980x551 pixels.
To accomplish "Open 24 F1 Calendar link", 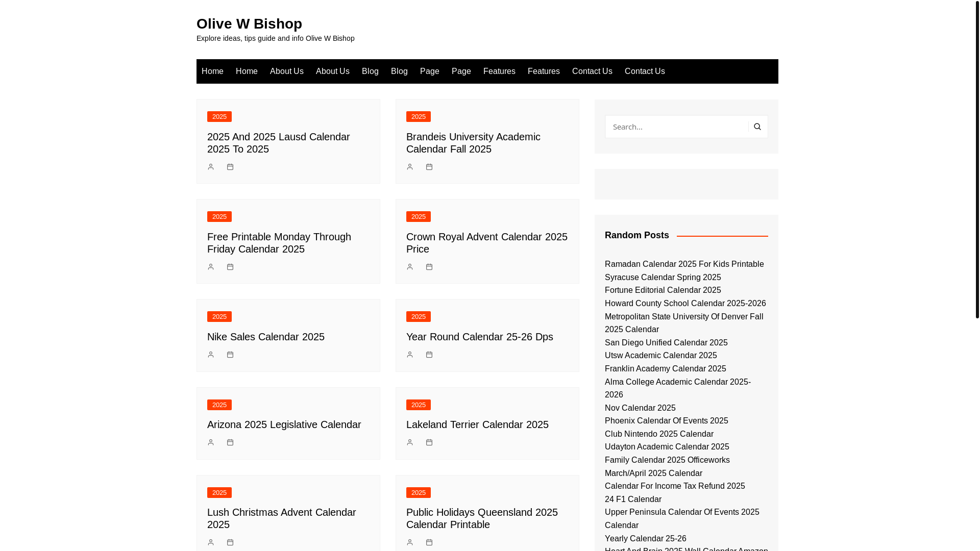I will (633, 499).
